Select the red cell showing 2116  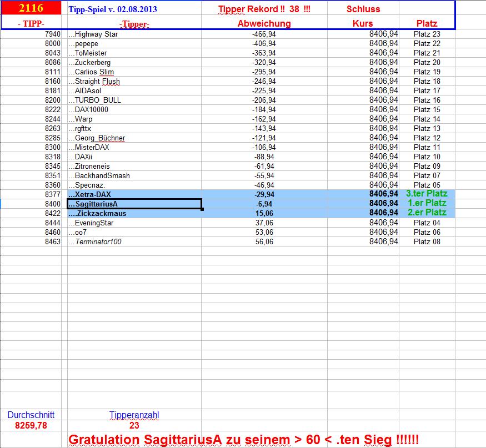point(31,8)
